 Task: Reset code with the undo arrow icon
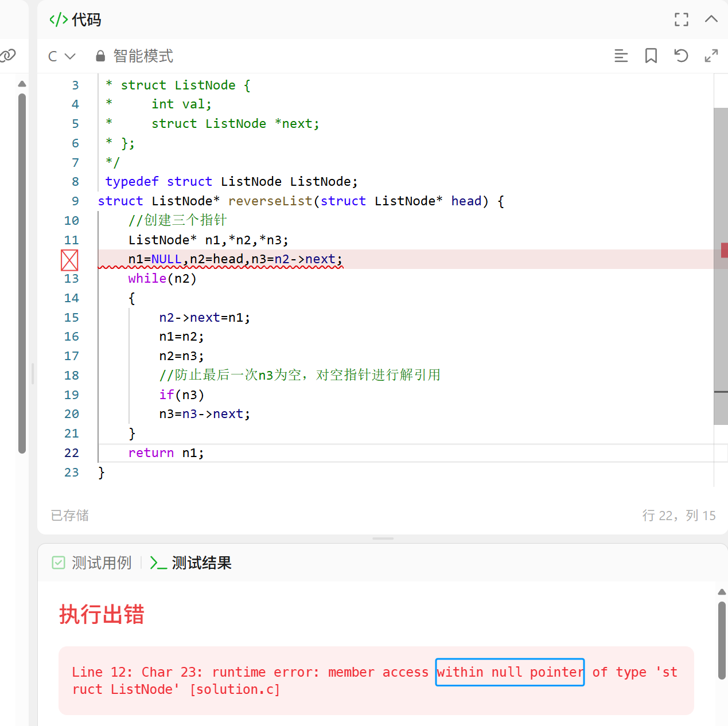[681, 56]
